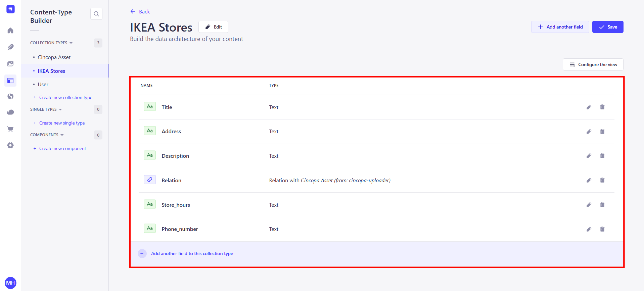Click Relation with Cincopa Asset type text
The width and height of the screenshot is (644, 291).
(330, 180)
